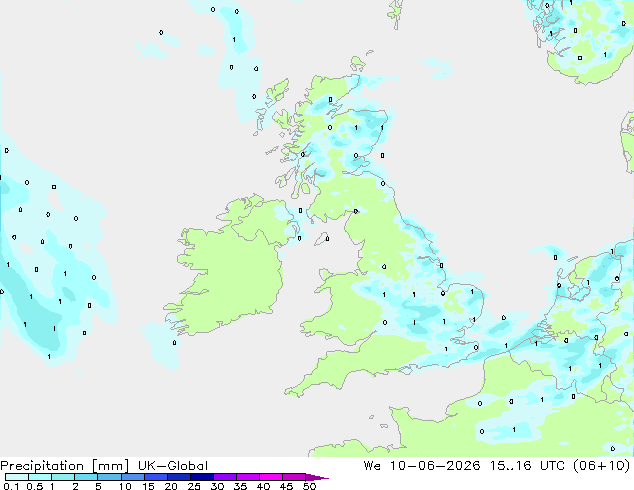The height and width of the screenshot is (490, 634).
Task: Click the legend label '0.5'
Action: (34, 486)
